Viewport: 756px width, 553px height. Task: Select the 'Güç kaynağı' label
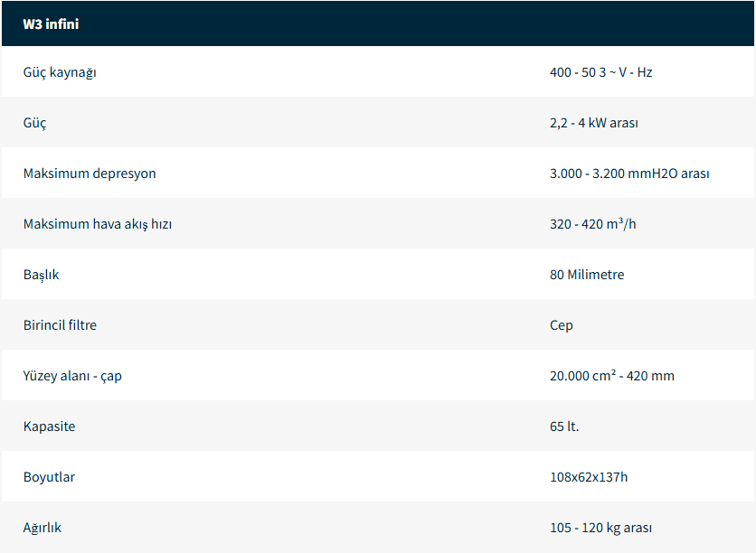click(x=60, y=72)
